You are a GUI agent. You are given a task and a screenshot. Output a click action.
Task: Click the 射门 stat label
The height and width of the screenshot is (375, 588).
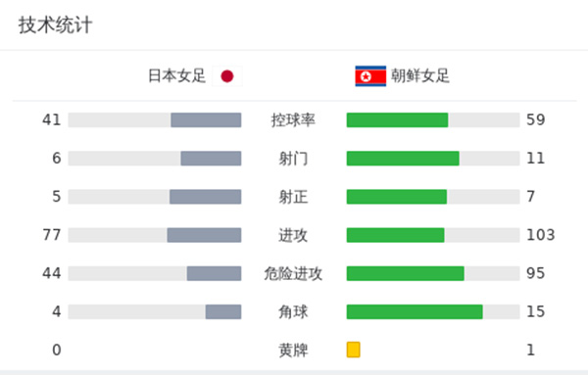(x=293, y=159)
